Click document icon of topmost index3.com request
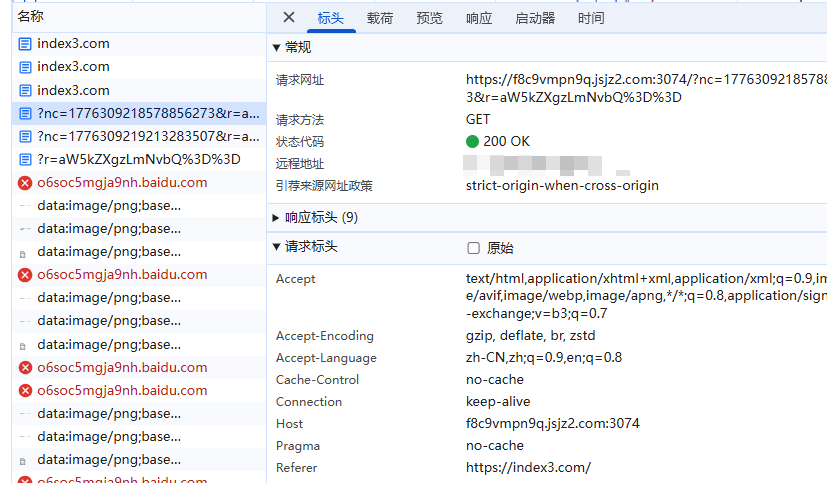The height and width of the screenshot is (483, 827). [25, 44]
